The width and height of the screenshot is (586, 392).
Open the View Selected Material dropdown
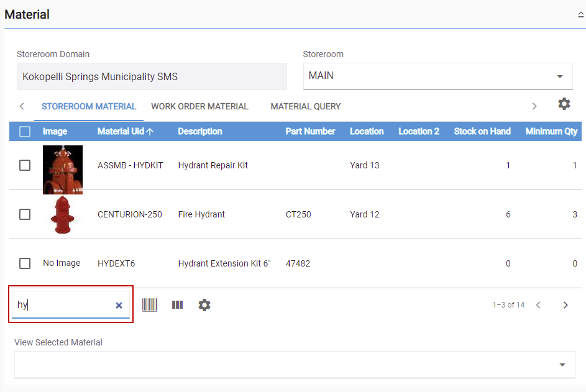pyautogui.click(x=295, y=364)
